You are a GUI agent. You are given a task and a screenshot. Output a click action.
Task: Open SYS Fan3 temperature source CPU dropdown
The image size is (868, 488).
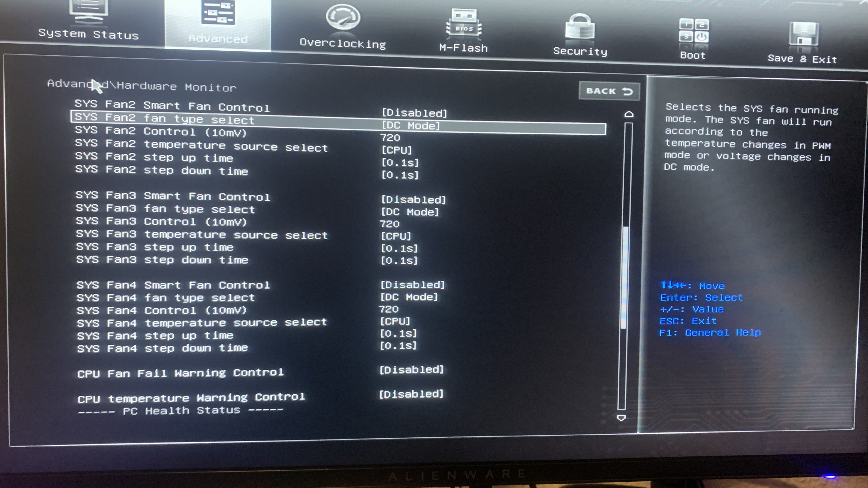click(396, 236)
